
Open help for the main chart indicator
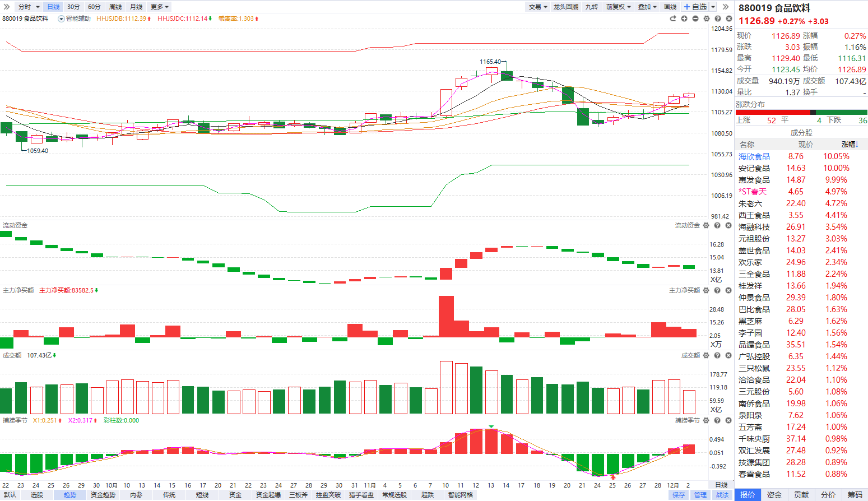[718, 18]
